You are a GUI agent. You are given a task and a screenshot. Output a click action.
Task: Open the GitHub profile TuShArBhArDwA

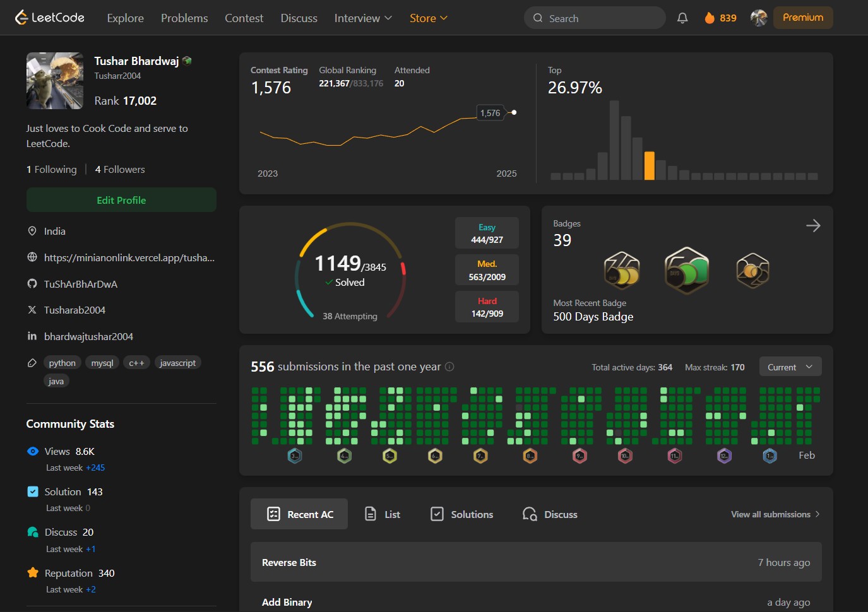coord(80,284)
